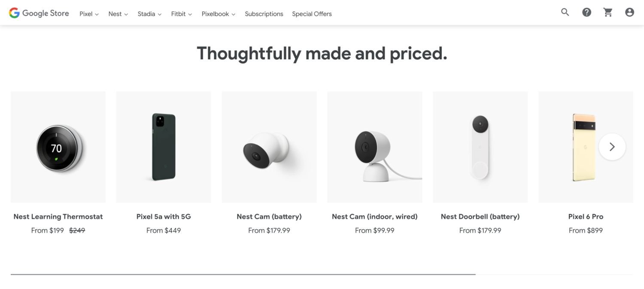Open the shopping cart
644x289 pixels.
point(608,12)
